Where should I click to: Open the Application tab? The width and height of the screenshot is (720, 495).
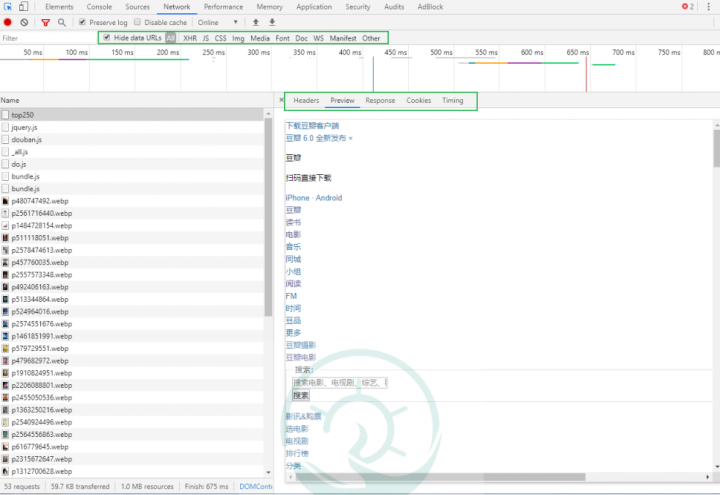point(314,7)
